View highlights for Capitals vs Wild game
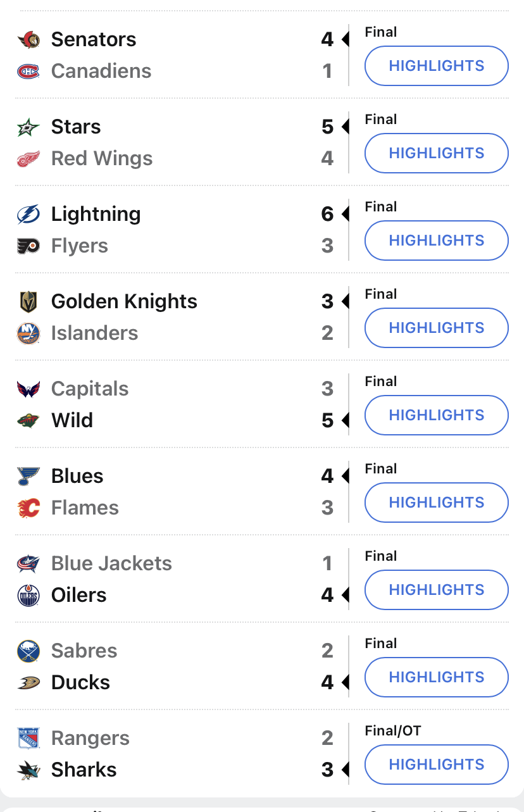 coord(437,415)
